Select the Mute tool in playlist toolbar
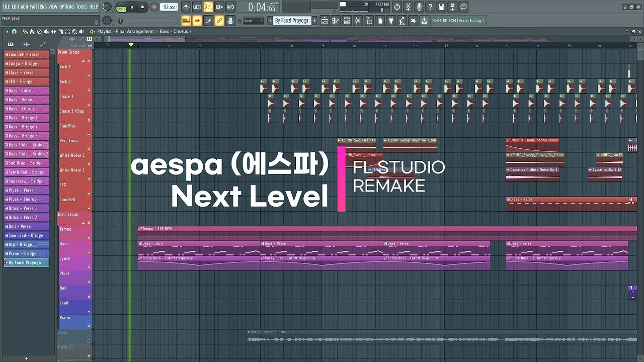The image size is (644, 362). [46, 32]
